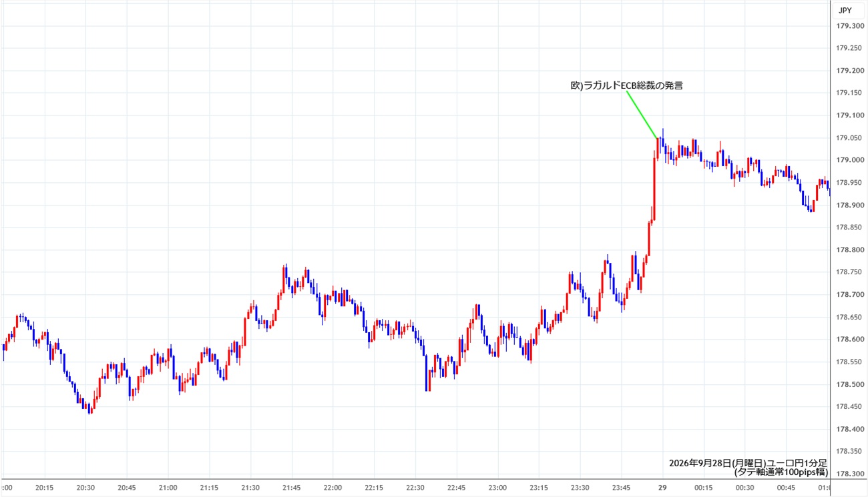Image resolution: width=868 pixels, height=497 pixels.
Task: Click the 20:30 time axis label
Action: pos(85,488)
